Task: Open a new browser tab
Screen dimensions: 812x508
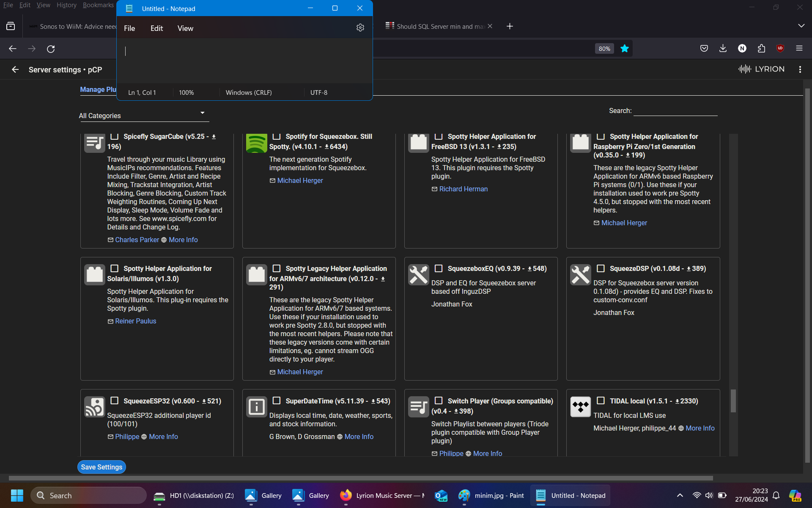Action: 510,26
